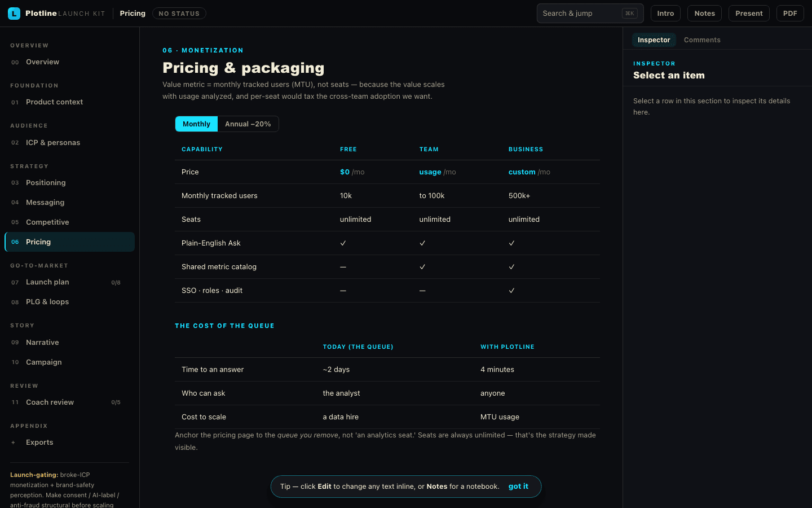Click the 'to 100k' Team value
Viewport: 812px width, 508px height.
pyautogui.click(x=432, y=196)
